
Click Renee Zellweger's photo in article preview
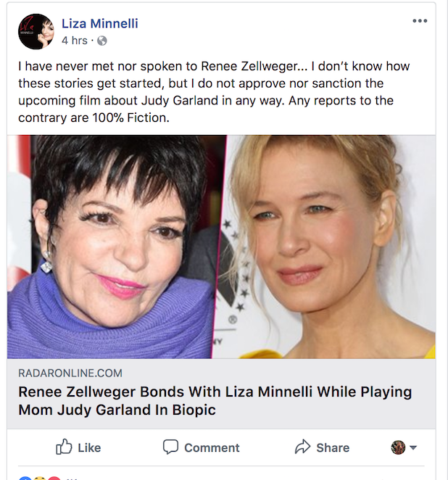point(330,247)
